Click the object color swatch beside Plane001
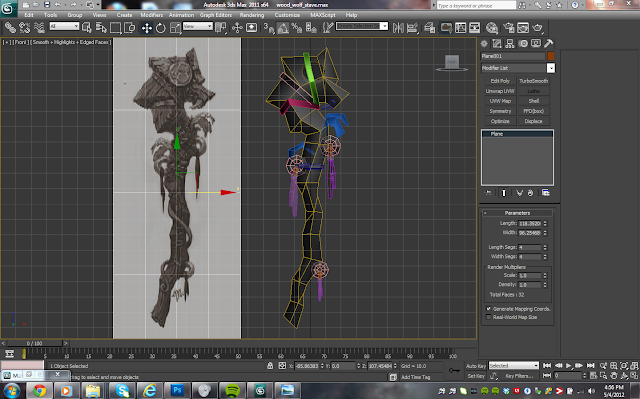Viewport: 640px width, 399px height. [x=551, y=56]
